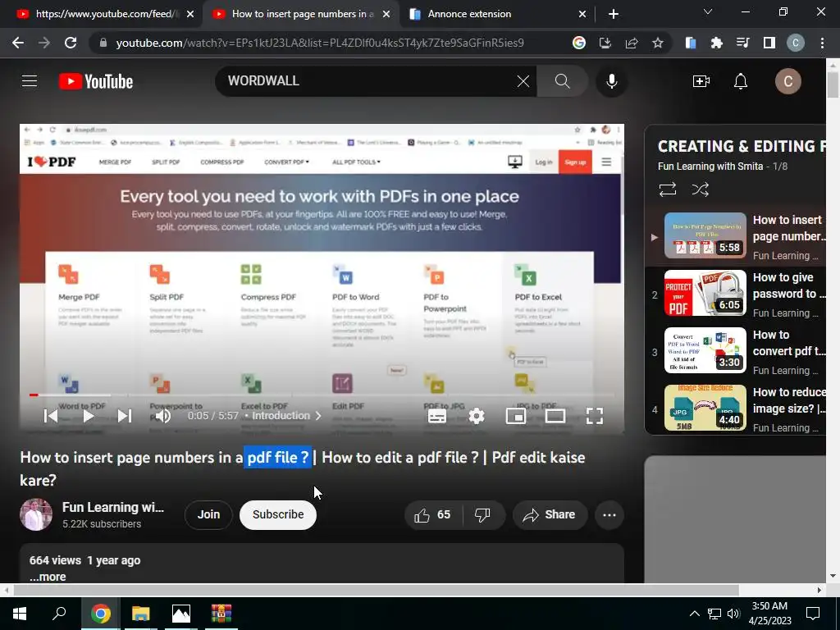The height and width of the screenshot is (630, 840).
Task: Share this page from the toolbar
Action: click(632, 43)
